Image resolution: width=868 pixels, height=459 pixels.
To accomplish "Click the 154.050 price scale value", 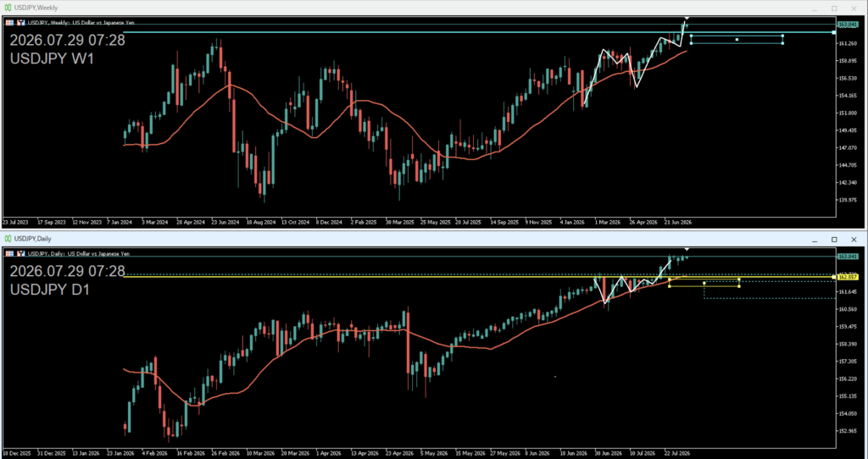I will click(x=847, y=413).
